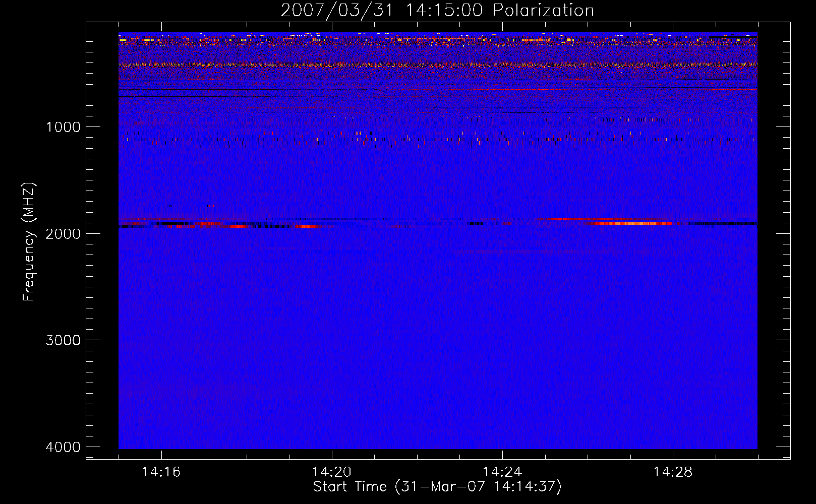The width and height of the screenshot is (816, 504).
Task: Click the 'Frequency (MHZ)' axis label
Action: [29, 242]
